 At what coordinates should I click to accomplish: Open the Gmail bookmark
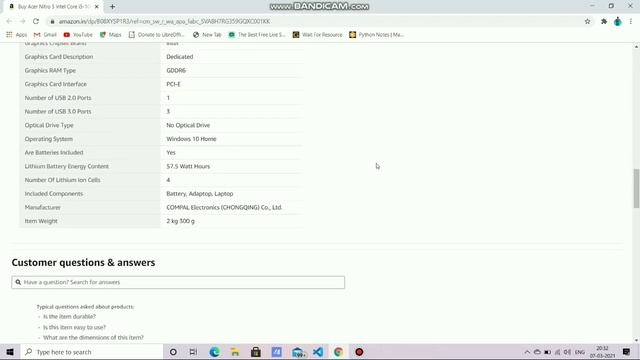(45, 35)
